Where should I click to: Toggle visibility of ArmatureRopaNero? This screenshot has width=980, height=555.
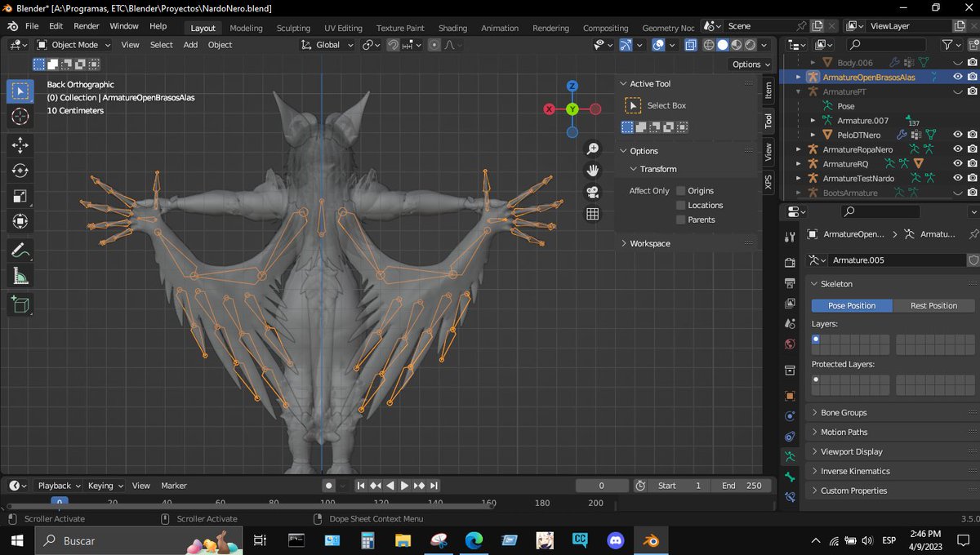coord(958,149)
